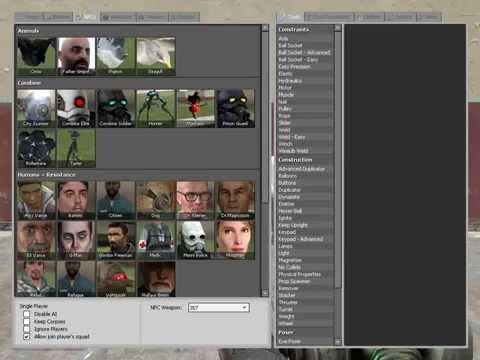Spawn the Prison Guard NPC
Screen dimensions: 480x360
[x=236, y=108]
